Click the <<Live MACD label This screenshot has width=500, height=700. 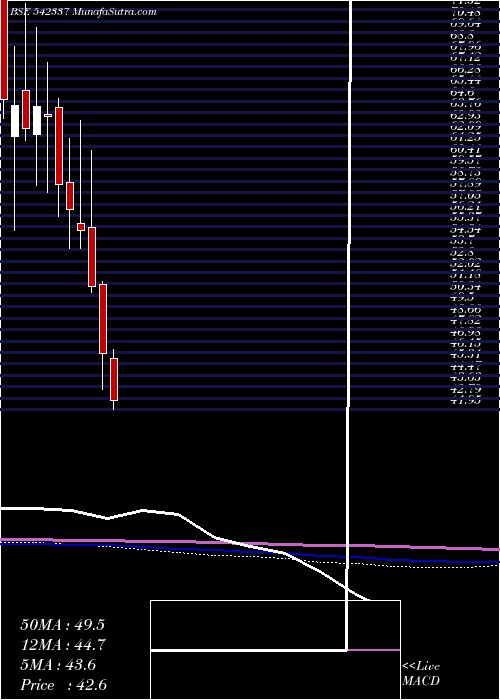421,674
